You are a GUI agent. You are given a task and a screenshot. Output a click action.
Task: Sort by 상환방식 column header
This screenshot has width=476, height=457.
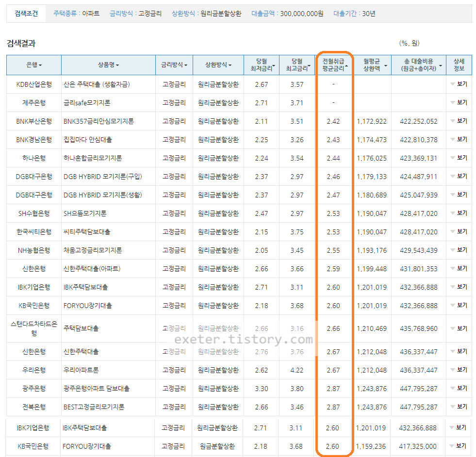[x=218, y=65]
